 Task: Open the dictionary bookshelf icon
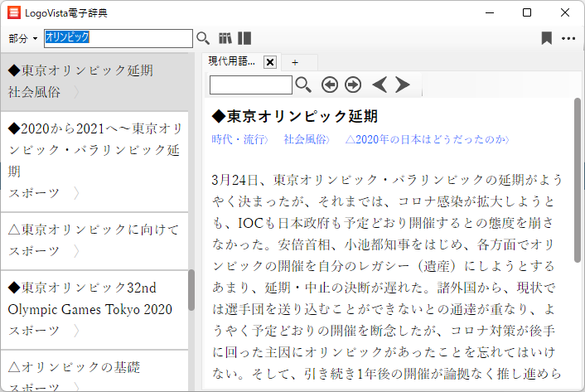pos(225,38)
